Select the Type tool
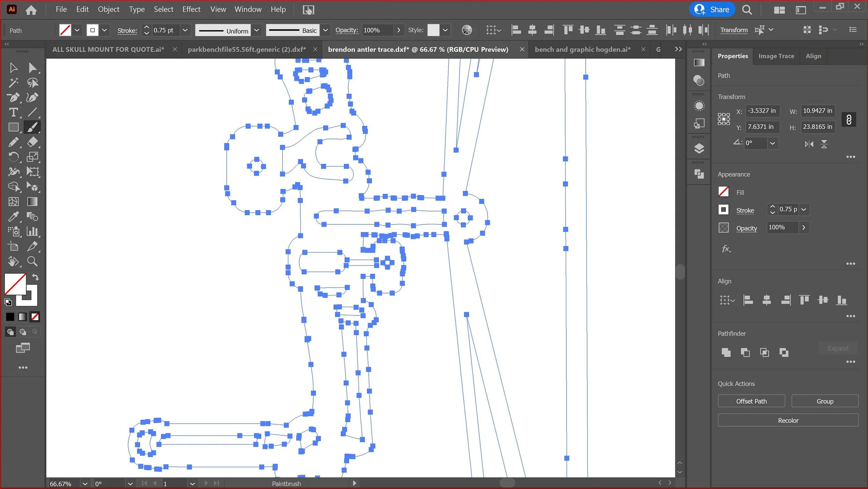This screenshot has height=489, width=868. click(x=14, y=112)
